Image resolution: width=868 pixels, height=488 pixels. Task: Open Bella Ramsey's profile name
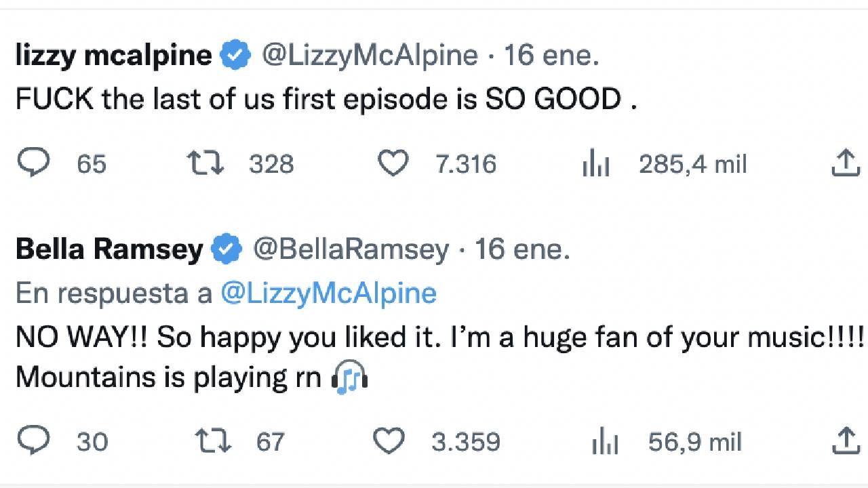click(x=108, y=249)
